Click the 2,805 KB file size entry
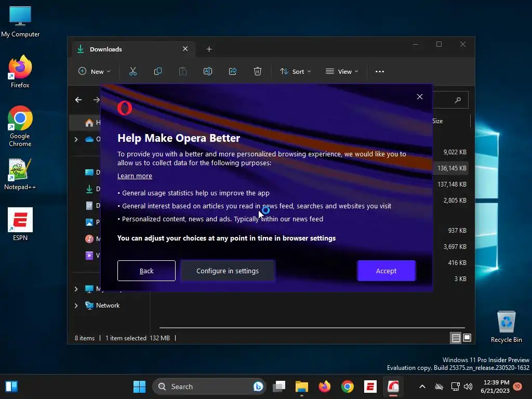 point(455,201)
